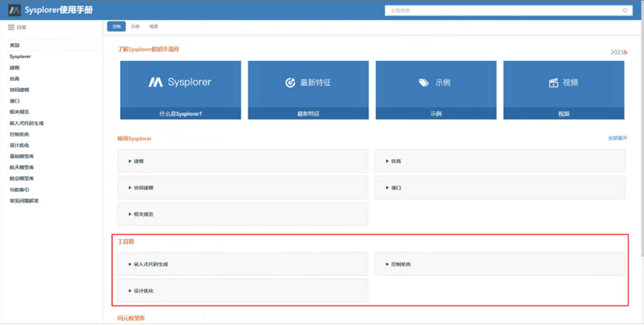644x325 pixels.
Task: Open 常见问题解答 in the sidebar
Action: pyautogui.click(x=24, y=201)
